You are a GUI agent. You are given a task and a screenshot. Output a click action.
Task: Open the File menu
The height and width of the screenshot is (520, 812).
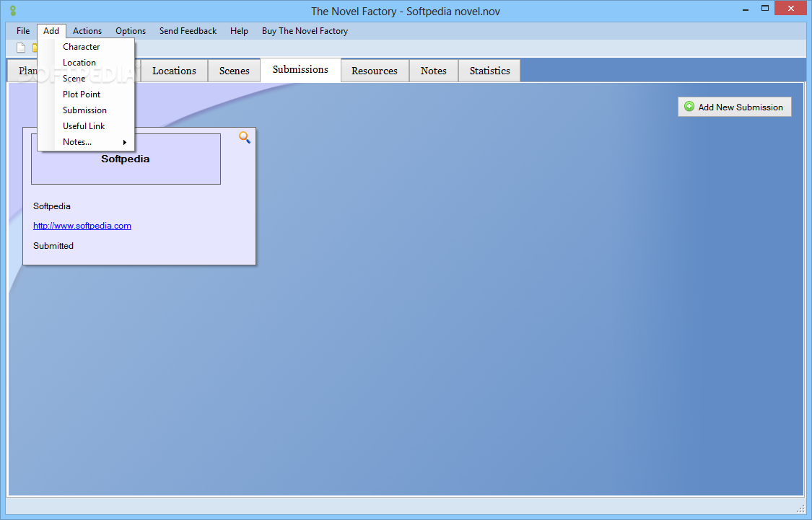click(x=23, y=31)
